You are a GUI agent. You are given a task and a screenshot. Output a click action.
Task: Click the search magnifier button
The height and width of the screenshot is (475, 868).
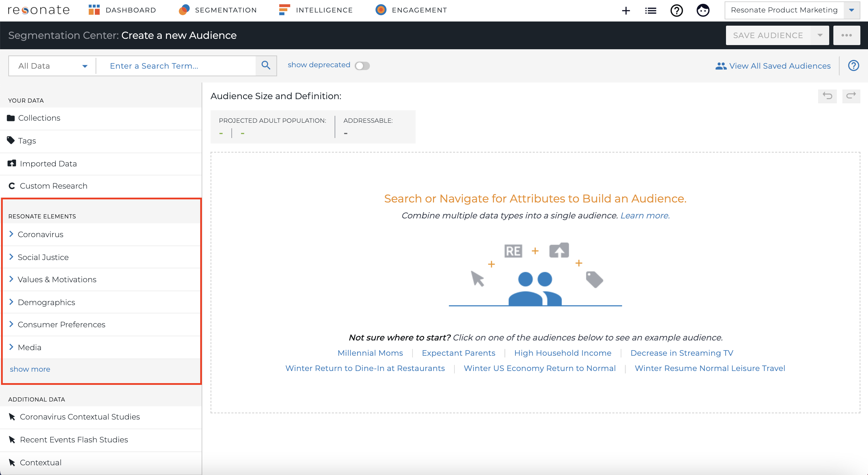(266, 66)
